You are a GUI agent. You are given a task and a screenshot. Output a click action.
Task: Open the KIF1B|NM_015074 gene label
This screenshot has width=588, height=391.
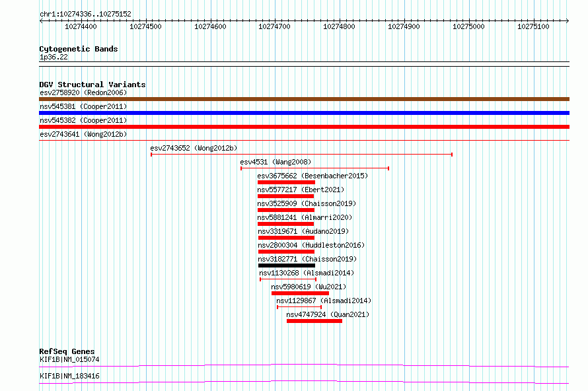[69, 359]
